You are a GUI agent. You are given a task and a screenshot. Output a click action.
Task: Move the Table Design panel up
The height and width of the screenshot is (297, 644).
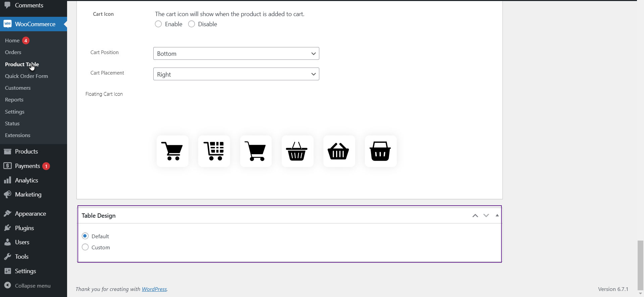[x=475, y=216]
